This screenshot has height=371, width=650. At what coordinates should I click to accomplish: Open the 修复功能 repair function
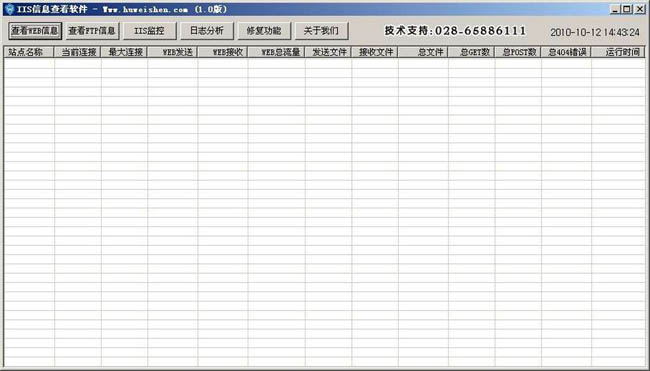(x=264, y=31)
